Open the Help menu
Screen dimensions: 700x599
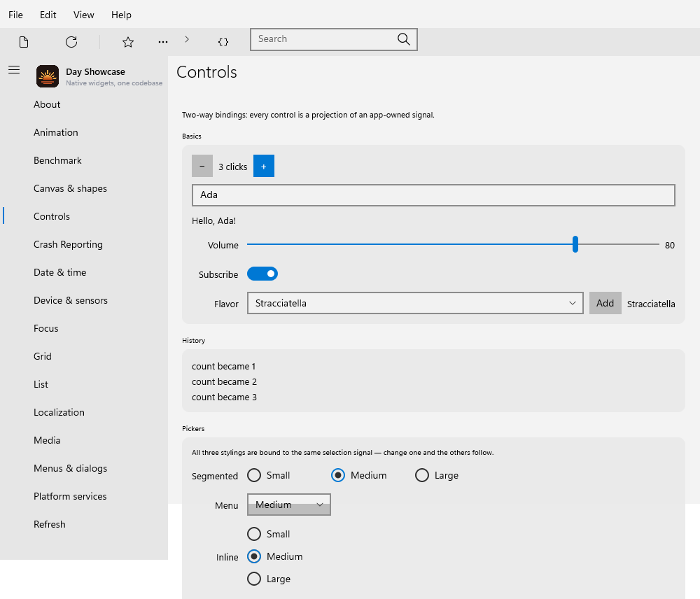[x=121, y=15]
